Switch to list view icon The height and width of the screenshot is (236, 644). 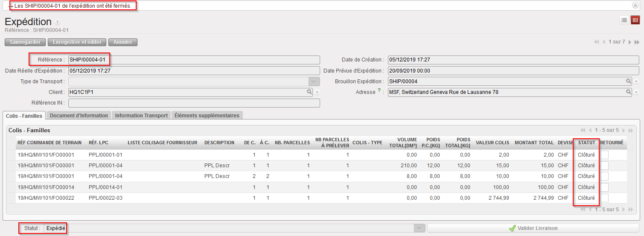624,20
